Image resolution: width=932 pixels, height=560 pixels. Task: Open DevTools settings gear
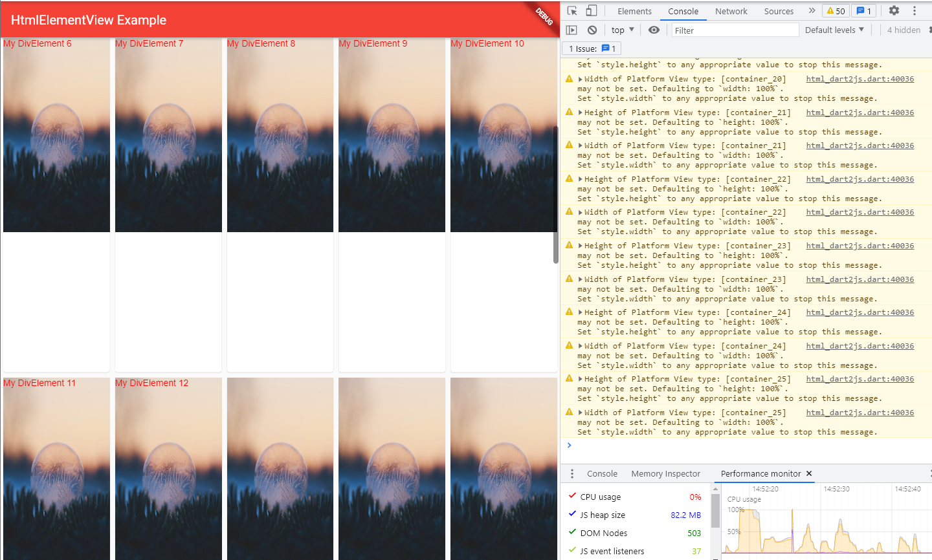[894, 11]
